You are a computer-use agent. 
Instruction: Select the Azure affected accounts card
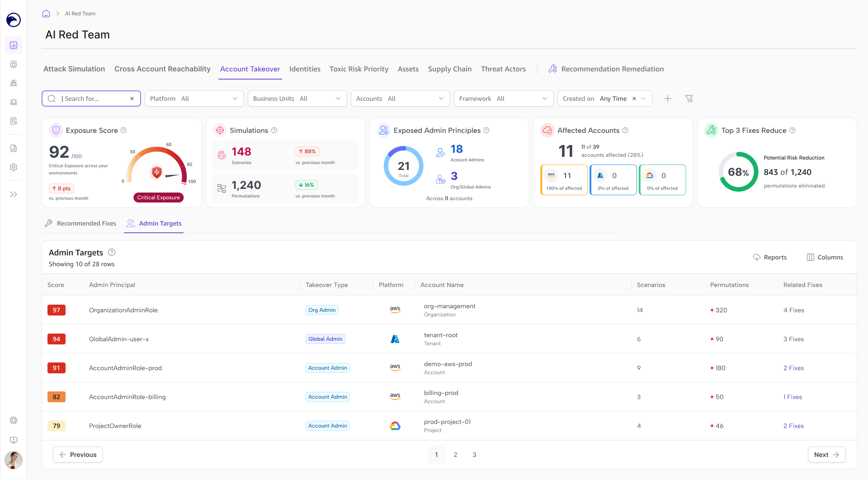(x=613, y=180)
